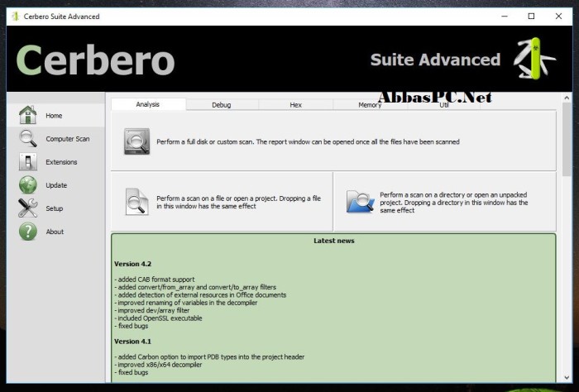Screen dimensions: 579x392
Task: Click the Update globe icon
Action: pos(27,185)
